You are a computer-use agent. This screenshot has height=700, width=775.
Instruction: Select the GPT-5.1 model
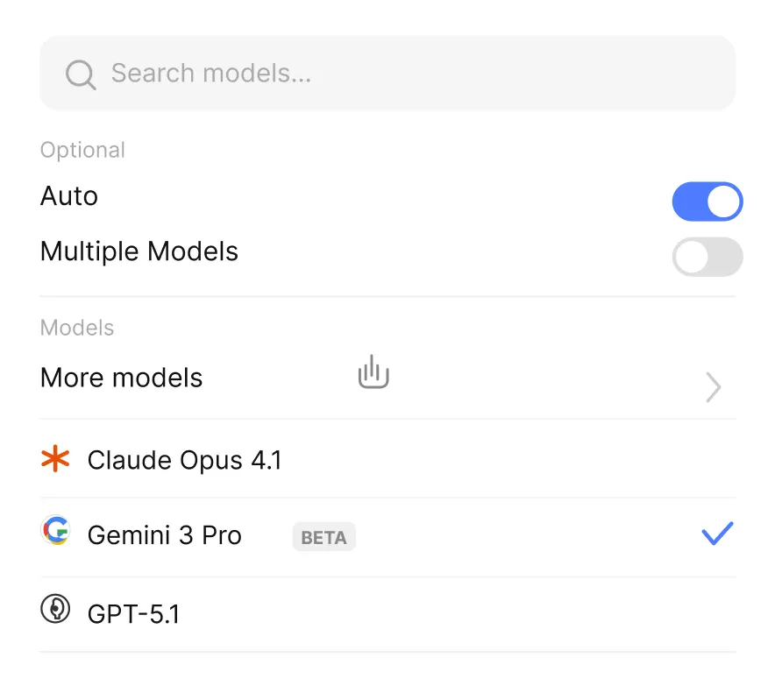[x=387, y=614]
